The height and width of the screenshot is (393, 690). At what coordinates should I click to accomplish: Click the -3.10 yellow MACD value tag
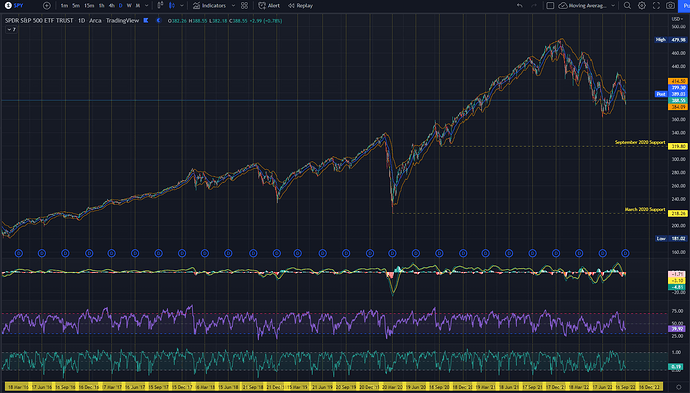click(677, 281)
